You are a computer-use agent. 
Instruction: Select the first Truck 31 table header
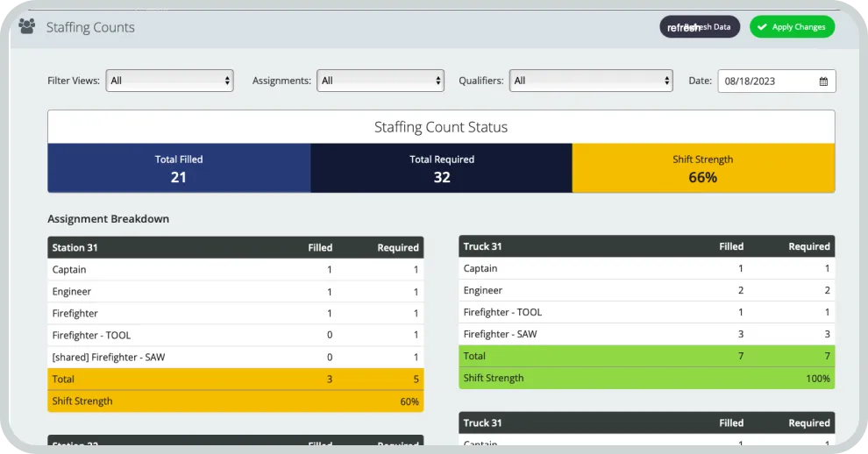(646, 246)
